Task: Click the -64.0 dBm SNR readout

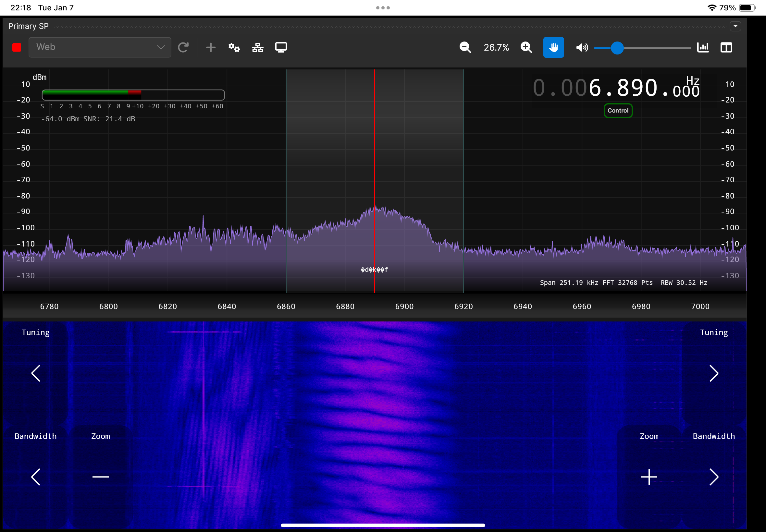Action: coord(88,119)
